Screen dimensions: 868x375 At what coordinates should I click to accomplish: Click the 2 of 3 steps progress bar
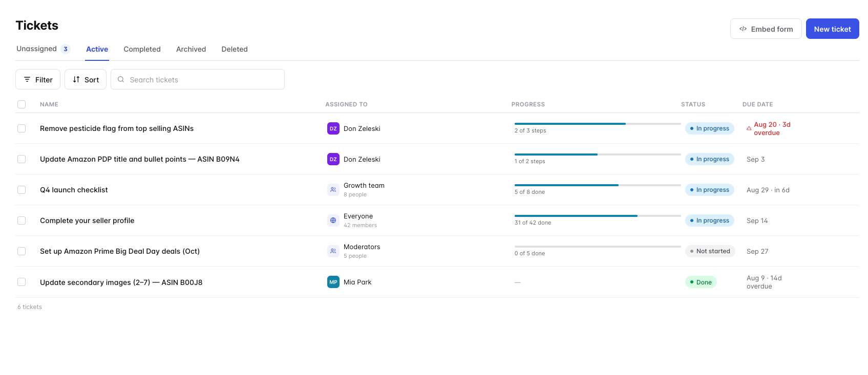[x=598, y=124]
